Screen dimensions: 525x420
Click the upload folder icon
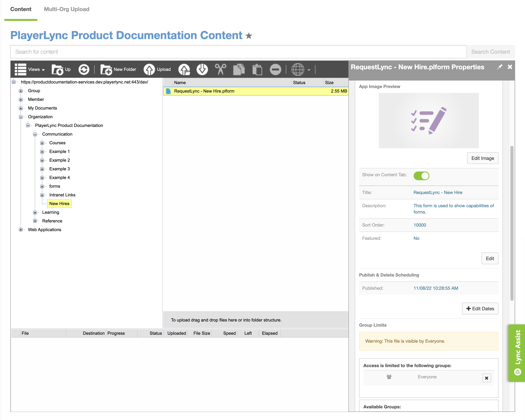184,69
